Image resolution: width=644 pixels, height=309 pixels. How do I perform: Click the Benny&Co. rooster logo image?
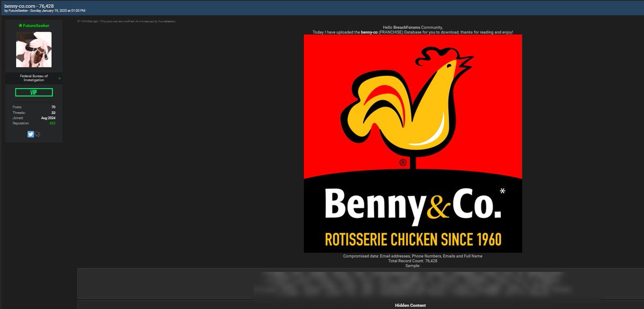413,143
